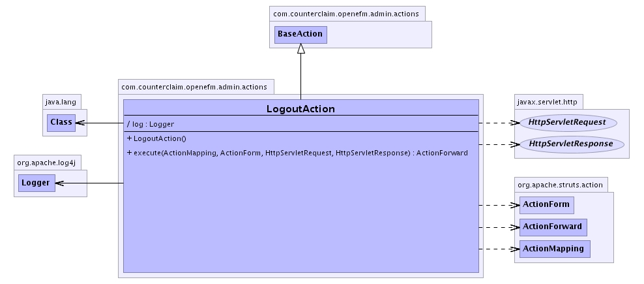Open the org.apache.struts.action package tab
This screenshot has height=284, width=644.
tap(561, 184)
